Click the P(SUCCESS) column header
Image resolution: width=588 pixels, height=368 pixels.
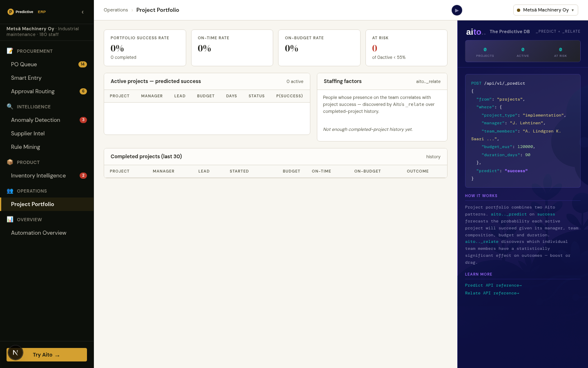[290, 96]
